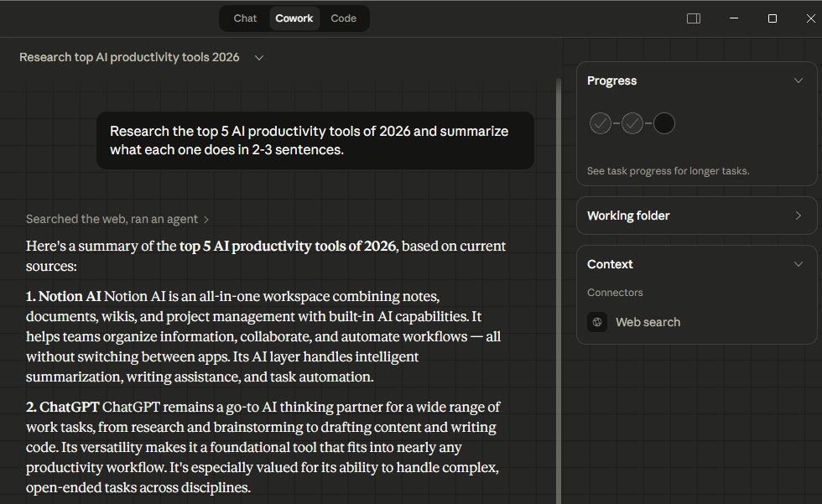Collapse the Progress panel chevron
Viewport: 822px width, 504px height.
[x=799, y=81]
